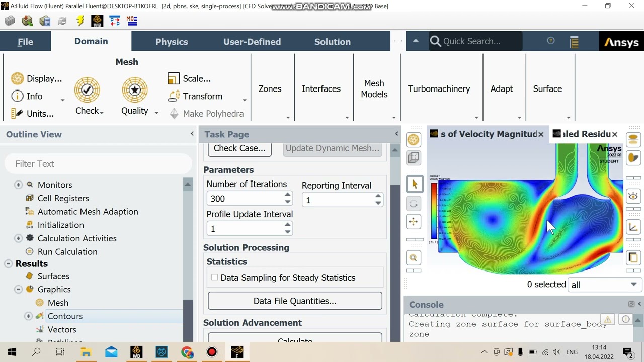Click the axes orientation icon on right toolbar
The width and height of the screenshot is (644, 362).
coord(633,227)
